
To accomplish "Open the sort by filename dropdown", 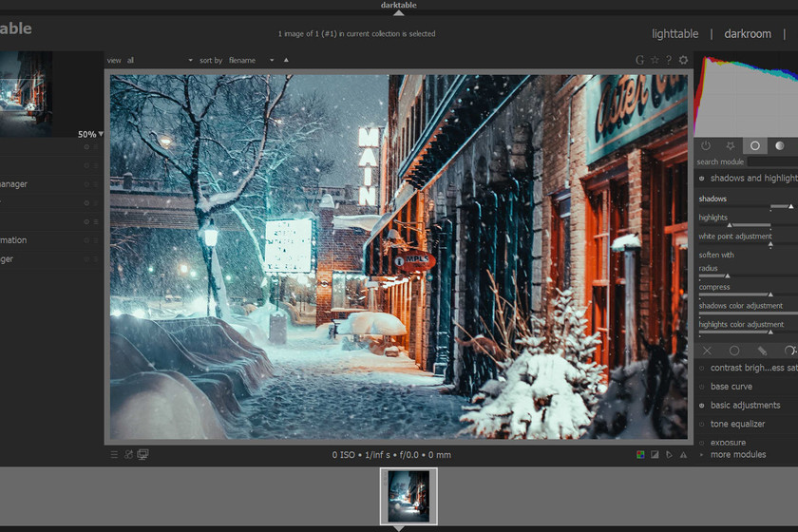I will pyautogui.click(x=251, y=60).
